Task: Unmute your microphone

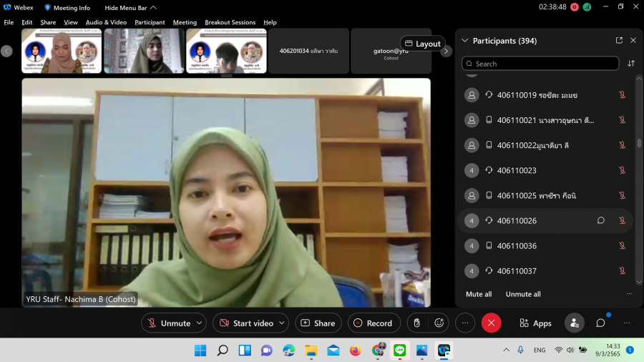Action: [x=168, y=323]
